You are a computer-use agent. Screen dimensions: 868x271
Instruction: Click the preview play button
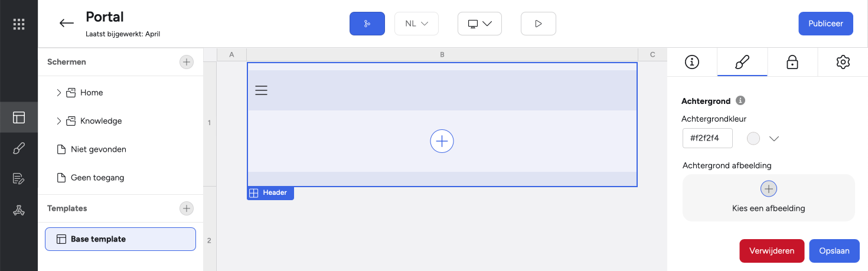pos(539,24)
